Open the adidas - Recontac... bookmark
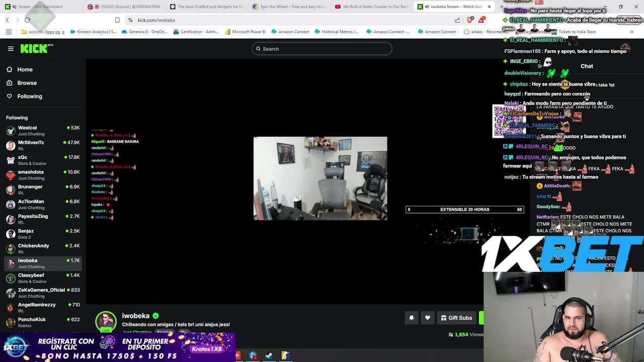 click(x=487, y=32)
